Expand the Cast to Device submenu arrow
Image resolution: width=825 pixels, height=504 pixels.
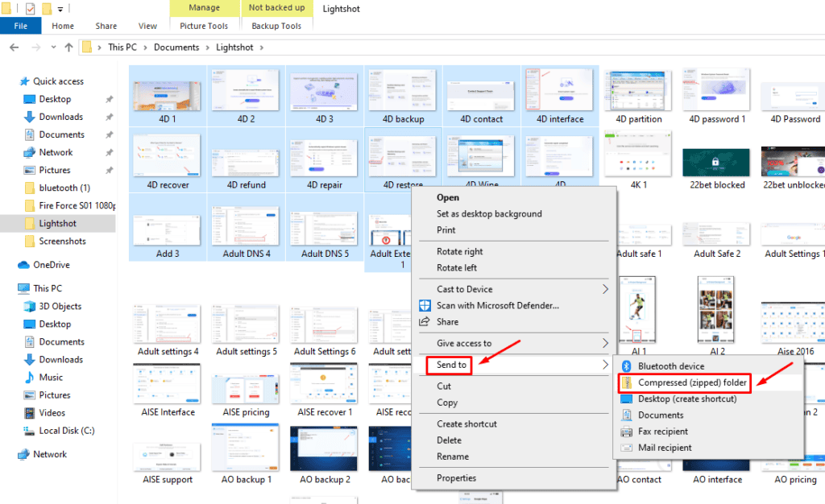coord(606,289)
